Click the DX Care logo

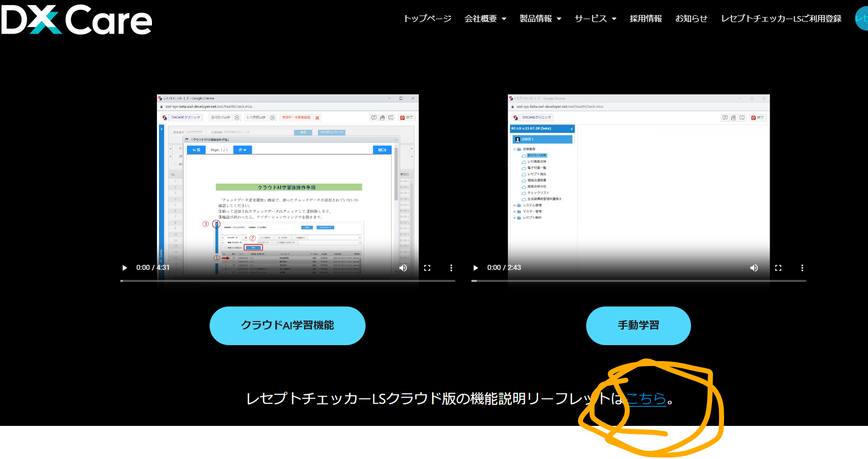(x=76, y=20)
